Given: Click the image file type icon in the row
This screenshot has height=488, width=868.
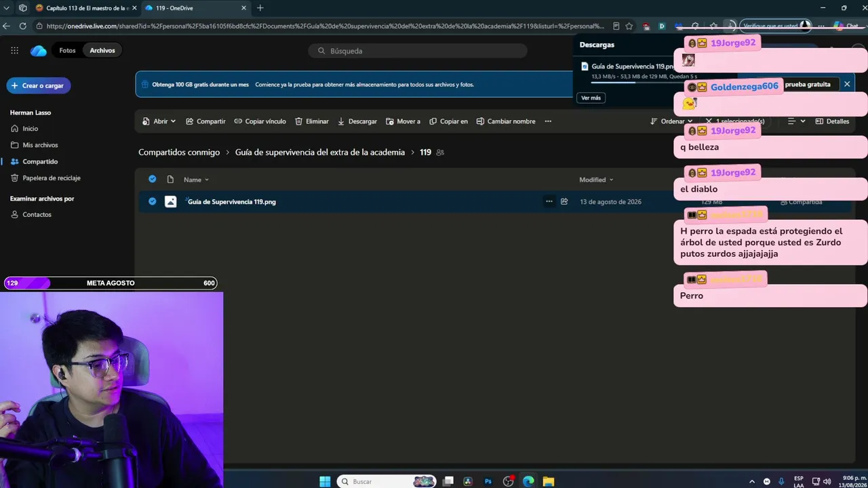Looking at the screenshot, I should (x=170, y=201).
